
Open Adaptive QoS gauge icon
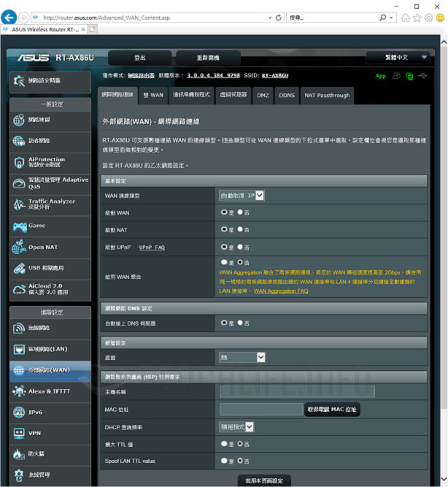[19, 183]
